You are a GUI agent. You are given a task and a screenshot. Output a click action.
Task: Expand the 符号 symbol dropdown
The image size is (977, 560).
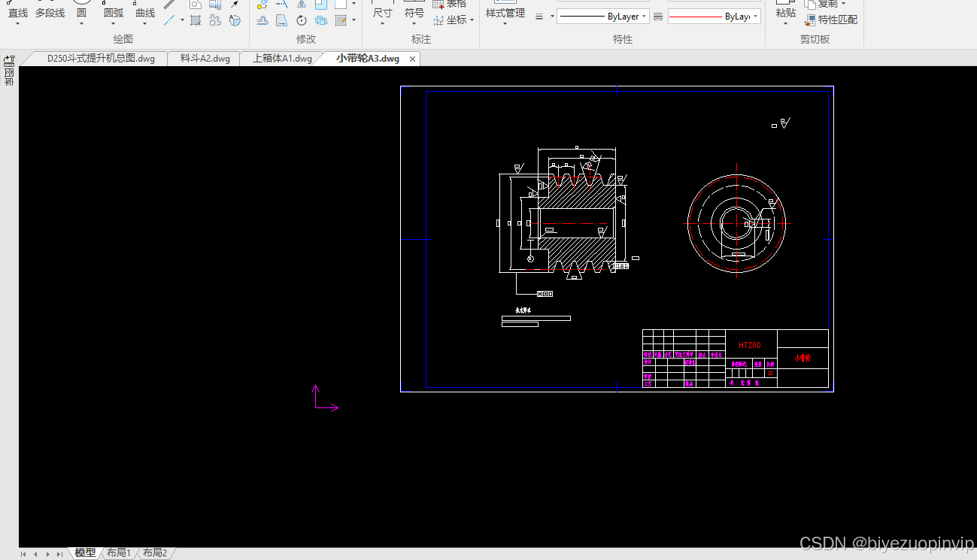coord(414,24)
